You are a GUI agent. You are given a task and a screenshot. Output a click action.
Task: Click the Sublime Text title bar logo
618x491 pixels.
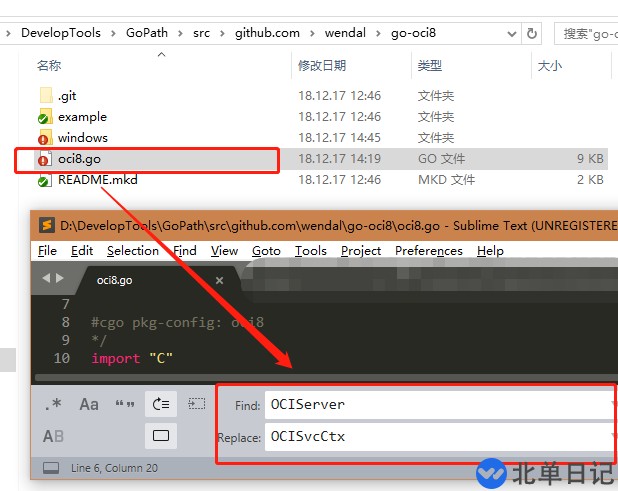point(47,225)
